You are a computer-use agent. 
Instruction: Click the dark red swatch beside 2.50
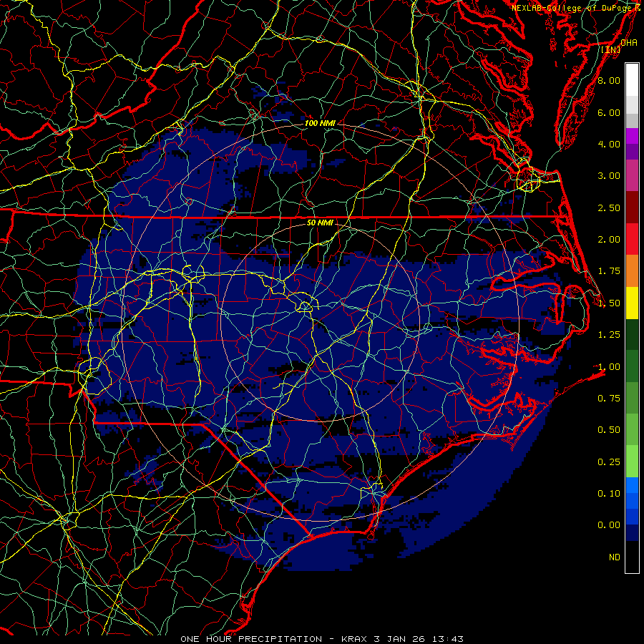(x=632, y=208)
